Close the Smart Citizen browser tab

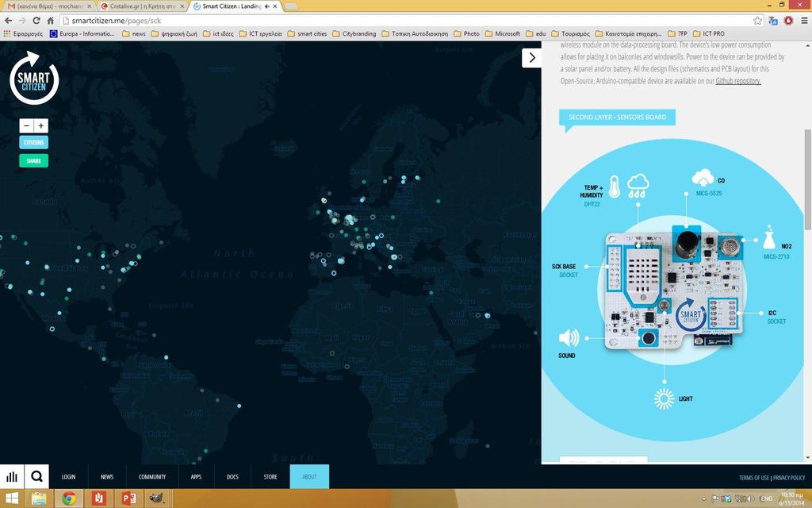[x=275, y=6]
